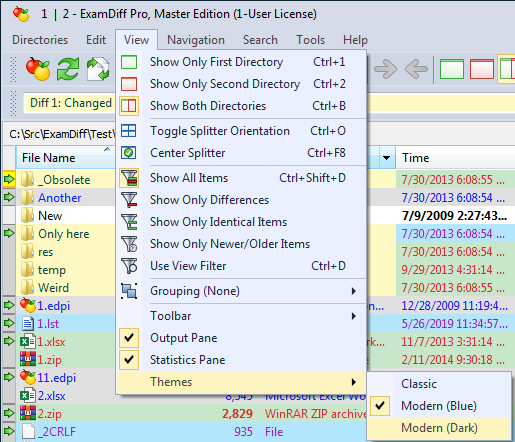Open the Search menu
515x442 pixels.
coord(260,40)
